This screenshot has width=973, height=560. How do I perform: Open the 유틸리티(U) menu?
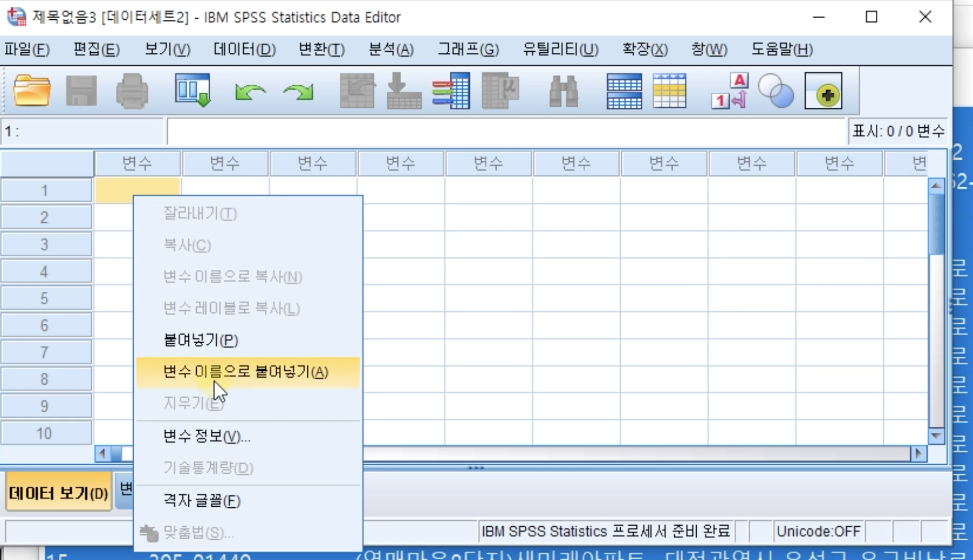tap(561, 49)
